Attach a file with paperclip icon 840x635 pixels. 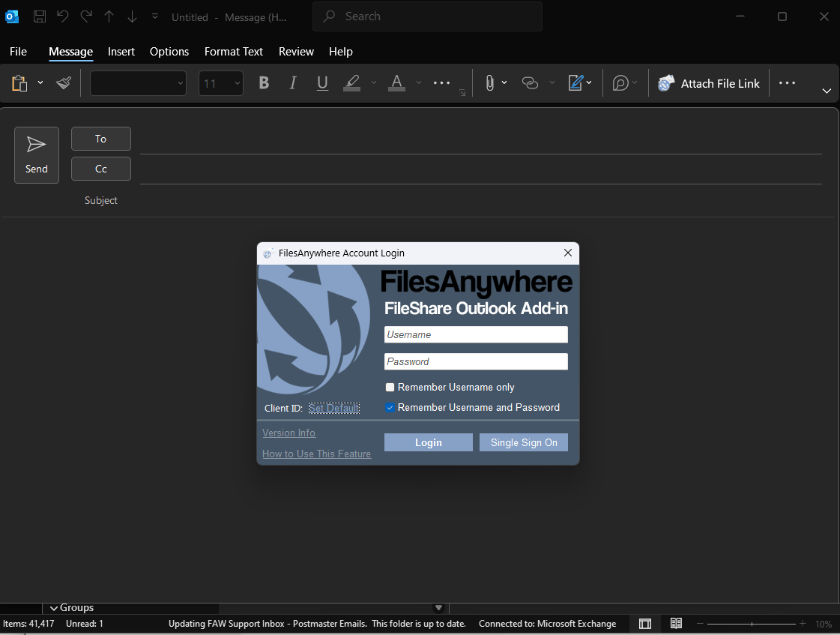tap(489, 83)
